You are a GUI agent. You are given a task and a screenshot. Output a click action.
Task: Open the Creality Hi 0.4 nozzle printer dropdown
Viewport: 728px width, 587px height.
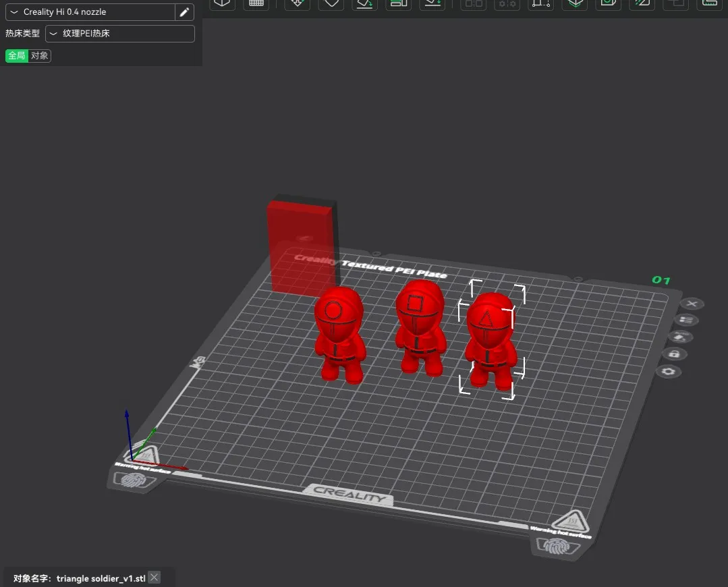pyautogui.click(x=90, y=11)
